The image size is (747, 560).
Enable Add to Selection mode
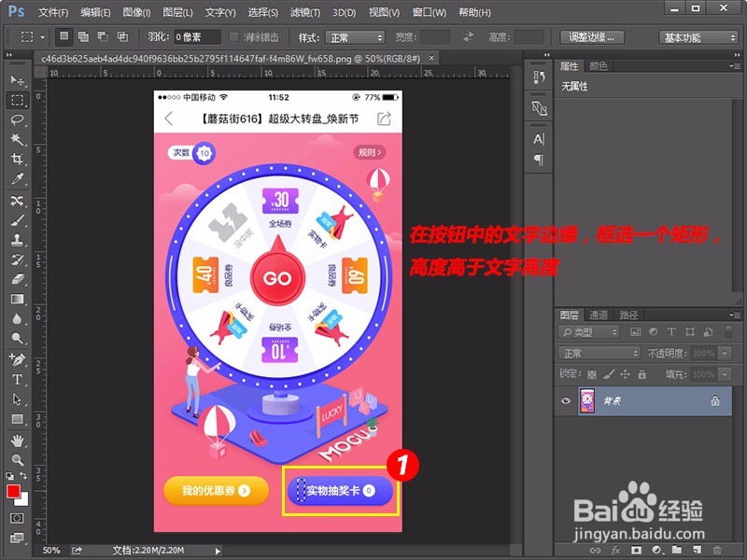[x=83, y=36]
